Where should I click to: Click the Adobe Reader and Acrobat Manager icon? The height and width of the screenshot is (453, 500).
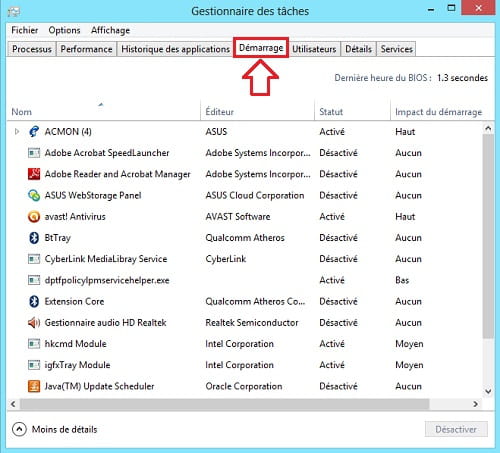34,174
